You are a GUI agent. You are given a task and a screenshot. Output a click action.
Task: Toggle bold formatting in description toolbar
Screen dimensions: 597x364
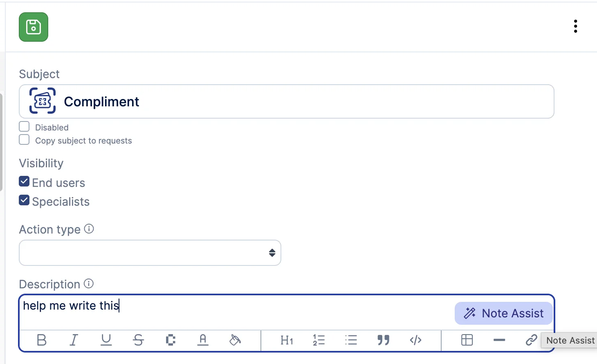tap(41, 340)
